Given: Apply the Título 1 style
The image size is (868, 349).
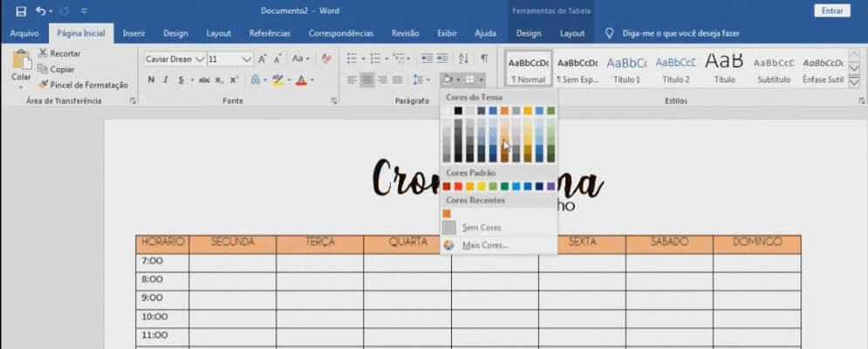Looking at the screenshot, I should click(626, 69).
